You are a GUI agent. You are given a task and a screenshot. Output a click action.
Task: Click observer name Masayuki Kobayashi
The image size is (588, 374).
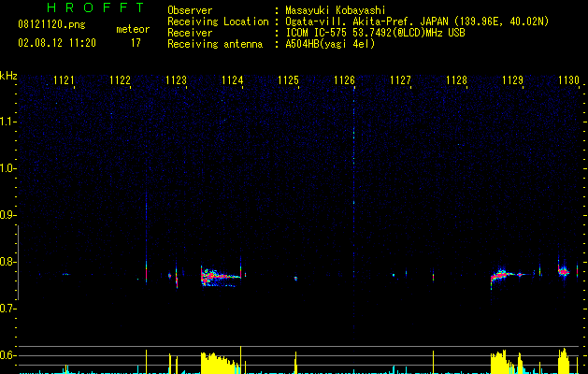336,10
